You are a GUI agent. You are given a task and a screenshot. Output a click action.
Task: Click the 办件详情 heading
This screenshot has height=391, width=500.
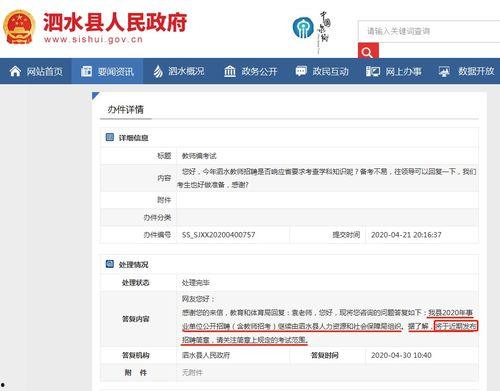click(125, 109)
